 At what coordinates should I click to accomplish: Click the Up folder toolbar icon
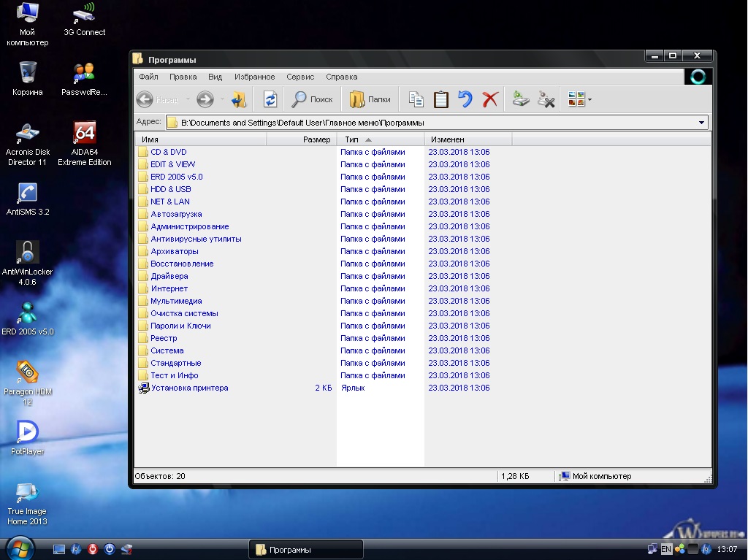[x=239, y=99]
